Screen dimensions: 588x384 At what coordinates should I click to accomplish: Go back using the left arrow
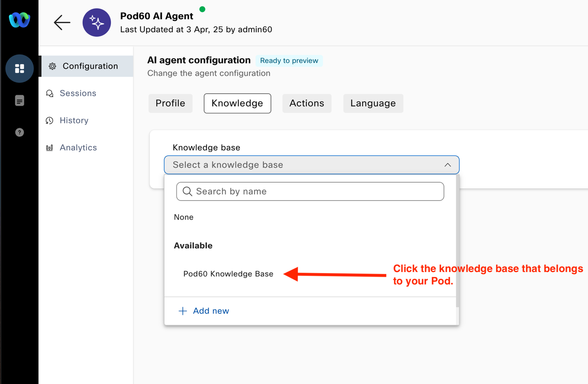[x=62, y=23]
